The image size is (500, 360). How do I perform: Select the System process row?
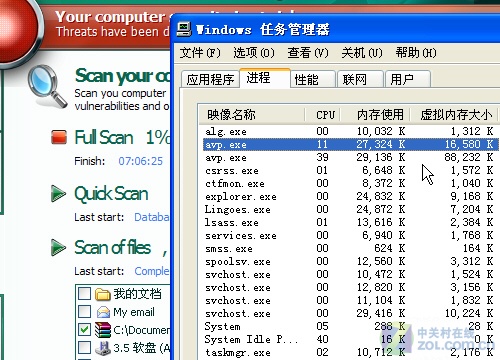tap(350, 326)
